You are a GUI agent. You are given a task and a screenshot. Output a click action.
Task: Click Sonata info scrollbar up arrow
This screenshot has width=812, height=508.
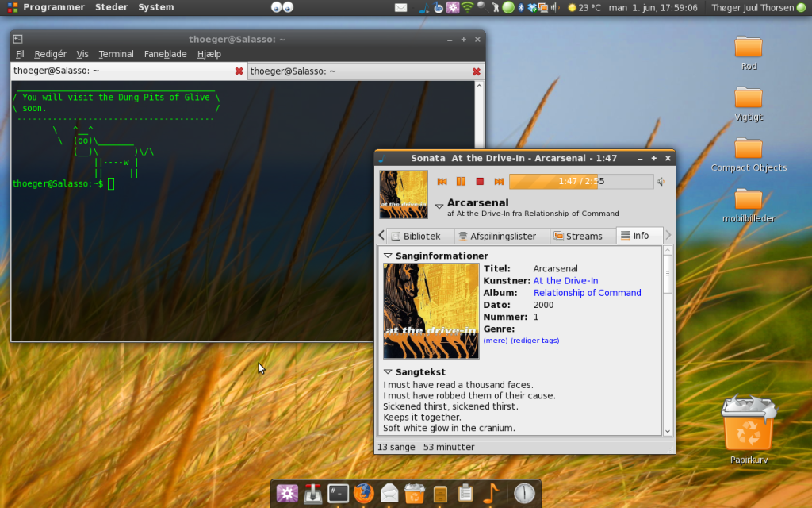[x=668, y=250]
